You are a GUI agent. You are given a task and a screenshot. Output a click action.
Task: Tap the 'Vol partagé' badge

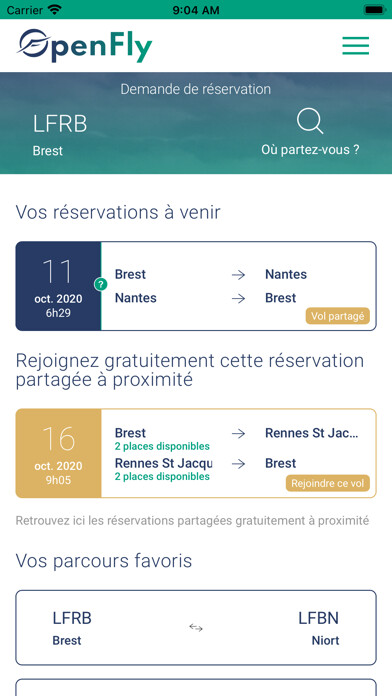[337, 316]
